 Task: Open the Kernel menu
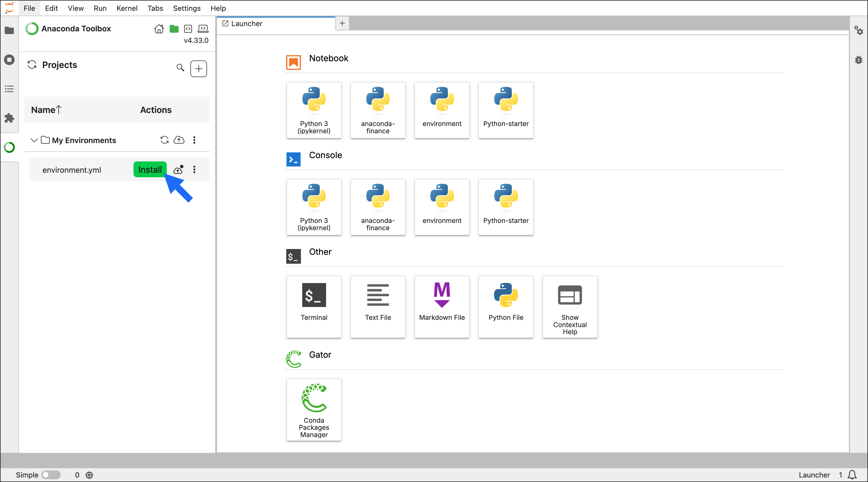tap(127, 8)
